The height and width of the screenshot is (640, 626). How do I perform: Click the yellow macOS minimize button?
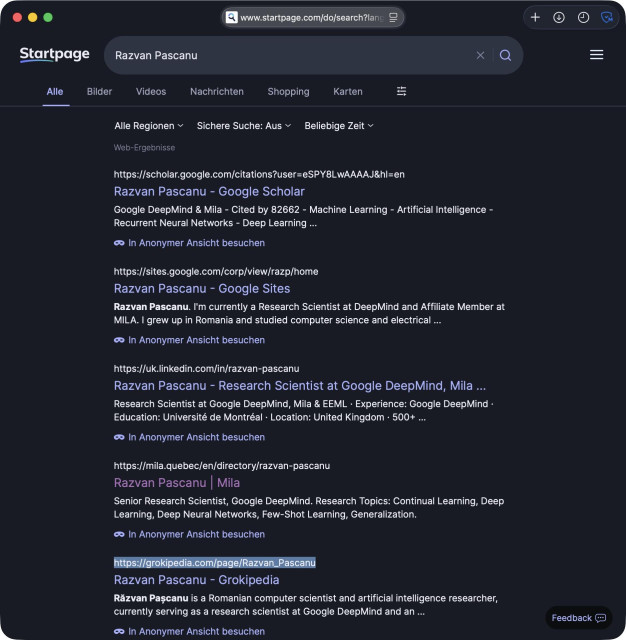point(33,17)
